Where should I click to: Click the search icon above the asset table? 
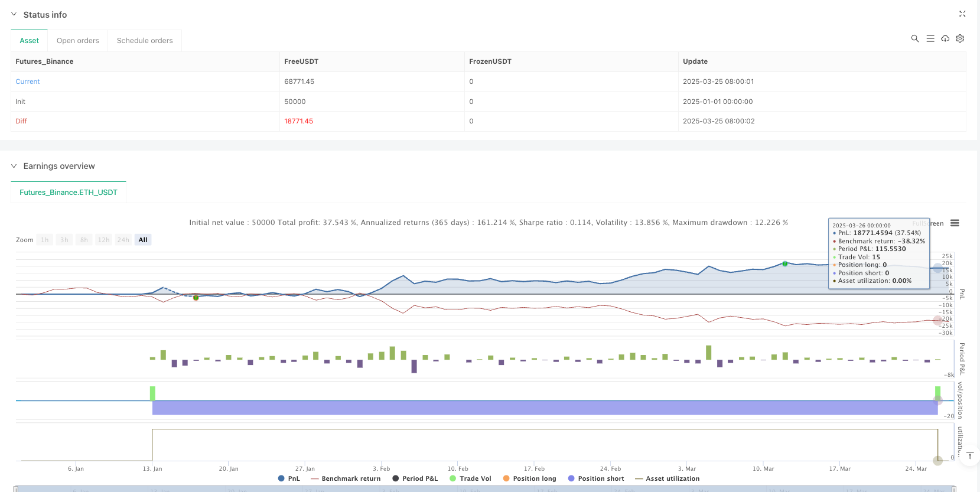pos(914,38)
